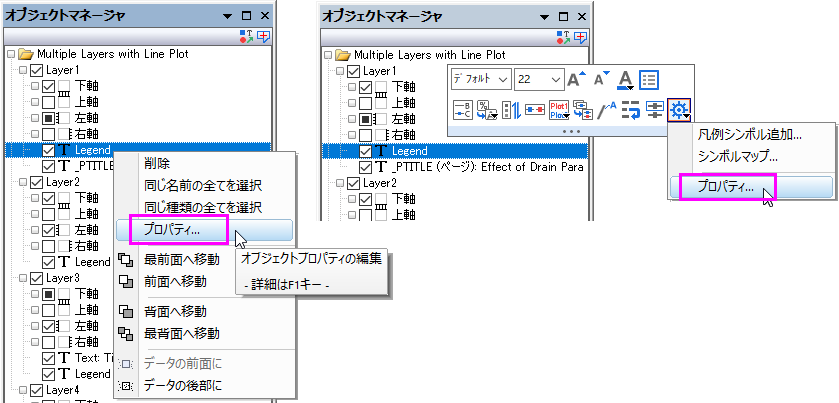This screenshot has height=403, width=839.
Task: Click the update legend icon
Action: point(583,110)
